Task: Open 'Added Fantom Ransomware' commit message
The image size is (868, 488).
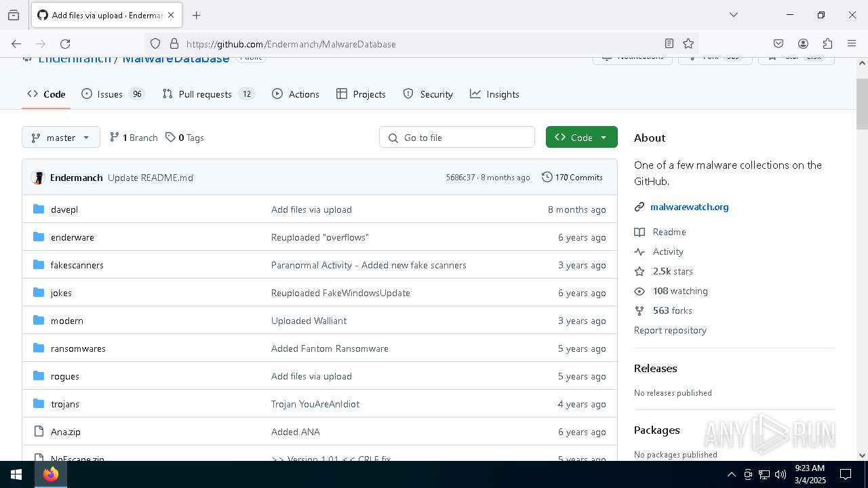Action: point(330,348)
